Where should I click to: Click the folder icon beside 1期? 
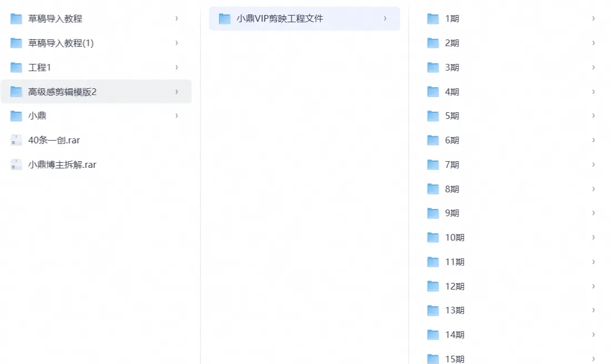[x=433, y=19]
